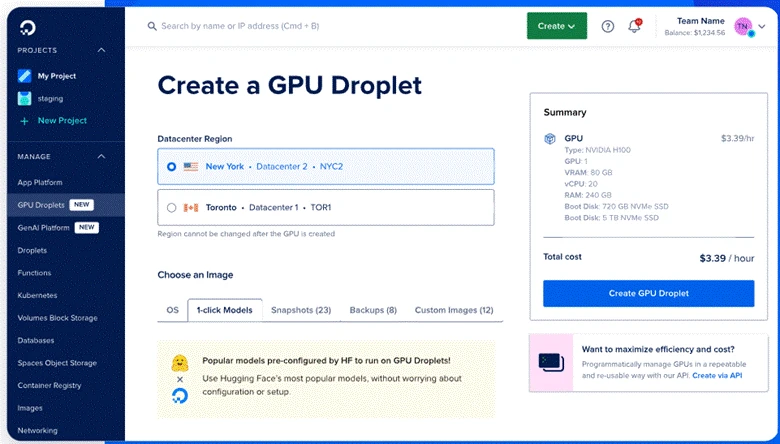Open My Project in the sidebar
780x444 pixels.
(x=57, y=76)
